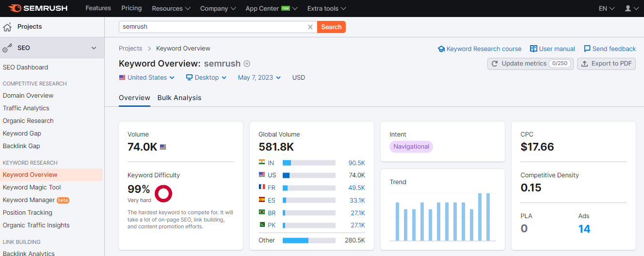Click the beta badge next to Keyword Manager

pyautogui.click(x=63, y=200)
